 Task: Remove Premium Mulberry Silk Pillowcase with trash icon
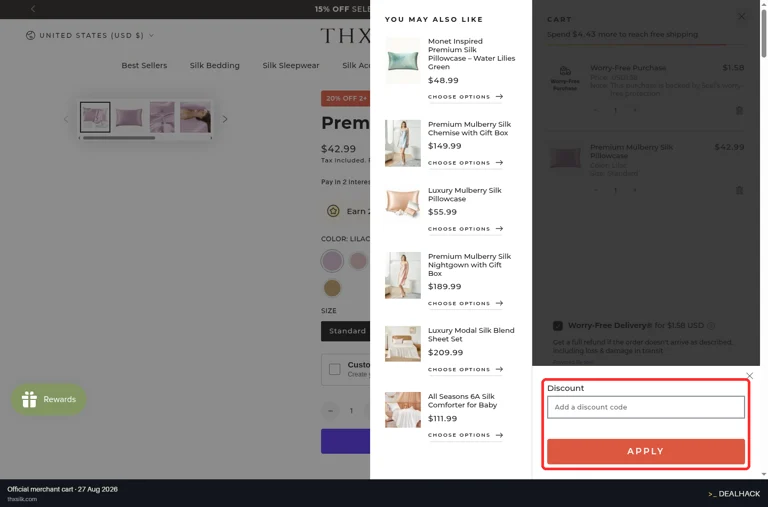(739, 190)
